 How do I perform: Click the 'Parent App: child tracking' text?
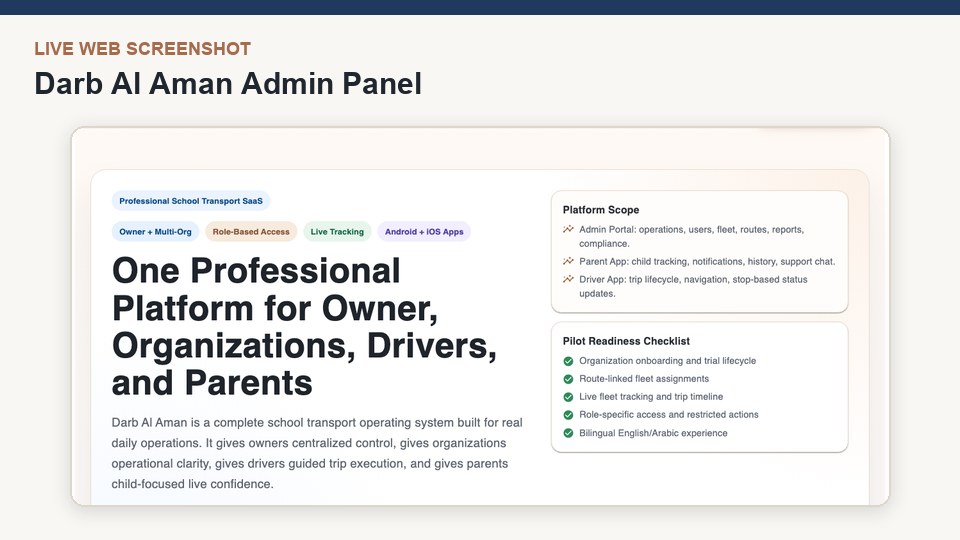coord(707,261)
